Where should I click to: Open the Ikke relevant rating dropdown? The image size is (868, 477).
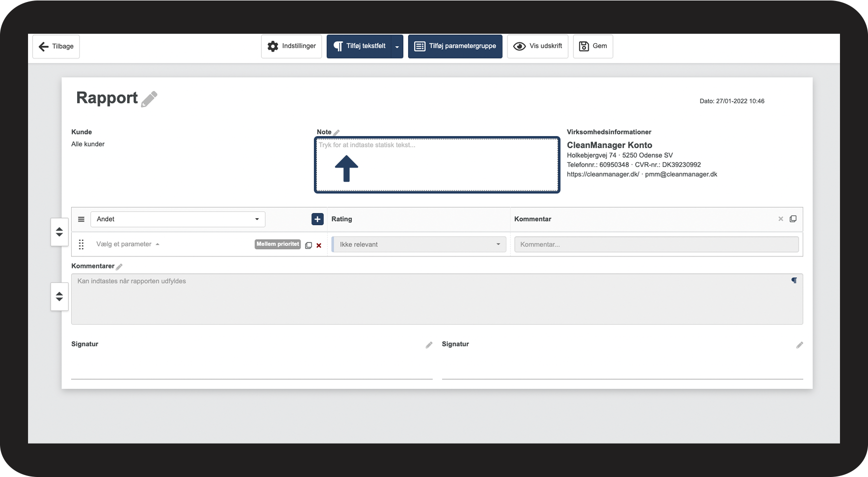click(x=419, y=244)
